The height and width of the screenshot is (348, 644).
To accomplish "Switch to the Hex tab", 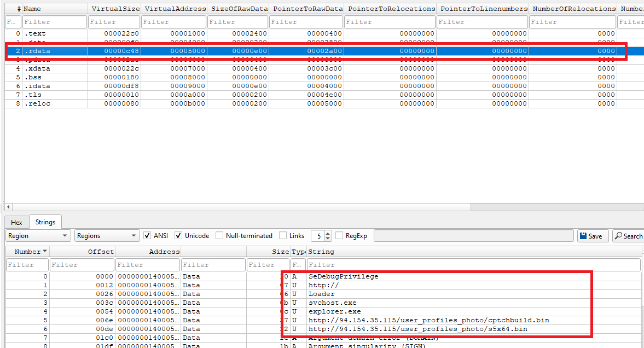I will pyautogui.click(x=16, y=222).
